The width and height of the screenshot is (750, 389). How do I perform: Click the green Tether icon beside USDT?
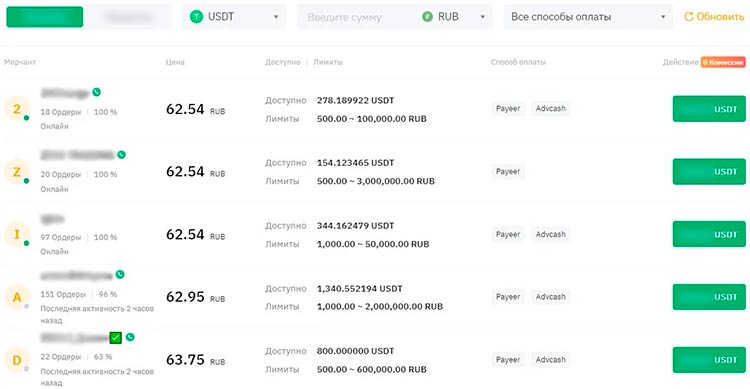tap(196, 17)
